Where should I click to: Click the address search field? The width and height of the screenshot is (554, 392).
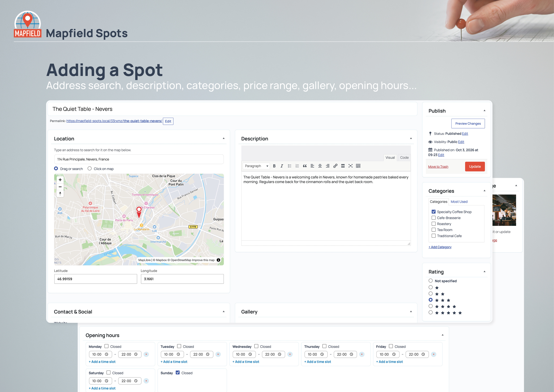pyautogui.click(x=139, y=159)
